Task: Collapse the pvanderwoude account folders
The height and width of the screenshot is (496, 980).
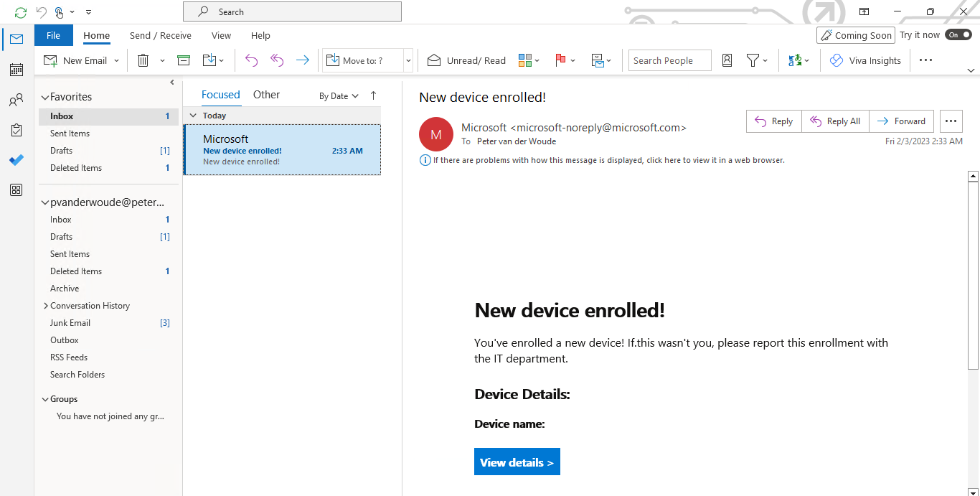Action: click(x=45, y=202)
